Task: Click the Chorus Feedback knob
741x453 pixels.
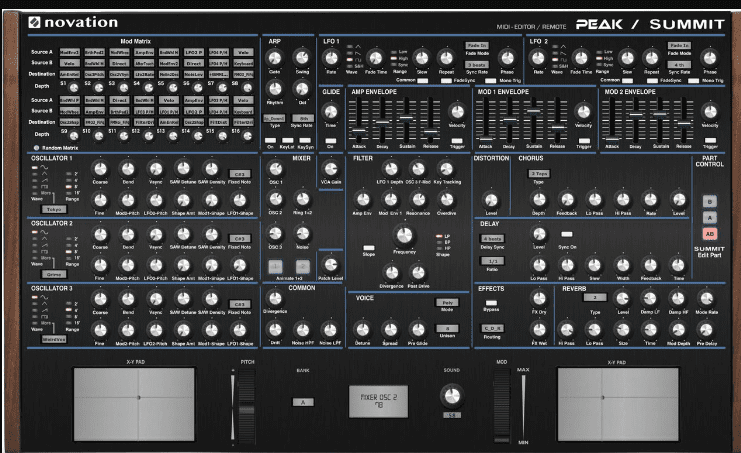Action: coord(567,200)
